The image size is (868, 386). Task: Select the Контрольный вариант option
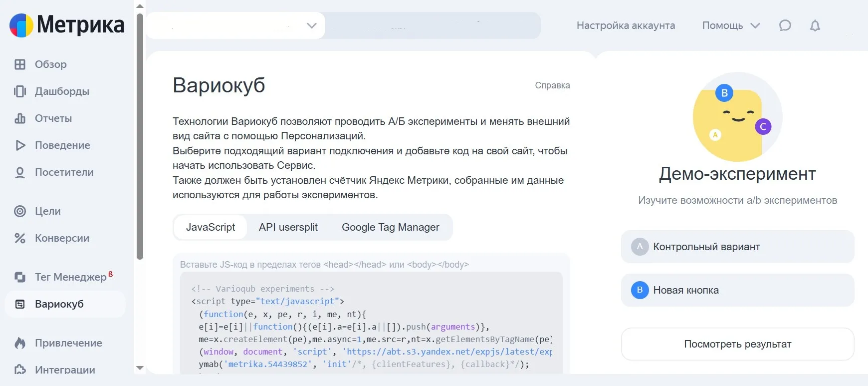737,247
